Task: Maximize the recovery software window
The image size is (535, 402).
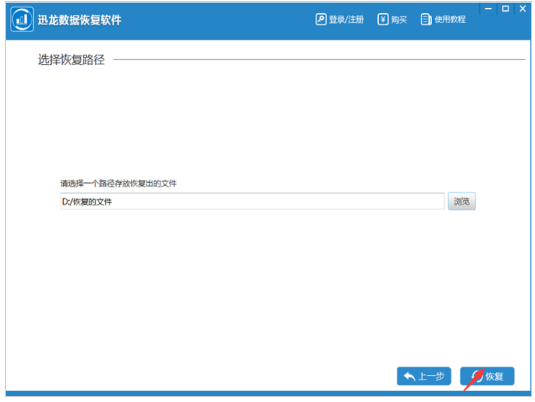Action: pyautogui.click(x=505, y=9)
